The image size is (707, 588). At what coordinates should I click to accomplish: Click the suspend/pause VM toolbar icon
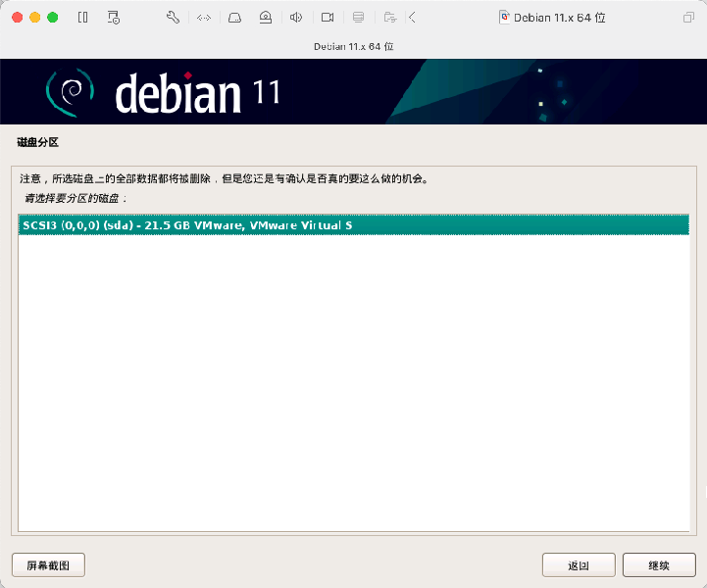pyautogui.click(x=82, y=18)
